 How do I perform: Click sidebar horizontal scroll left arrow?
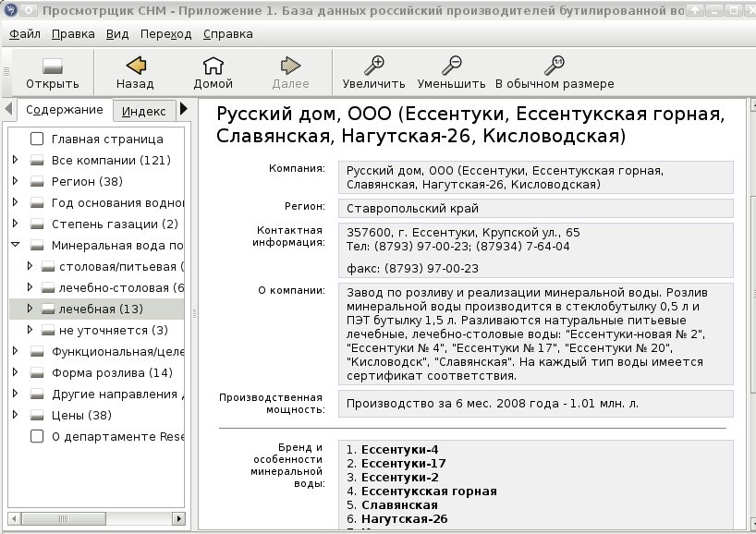pos(14,518)
